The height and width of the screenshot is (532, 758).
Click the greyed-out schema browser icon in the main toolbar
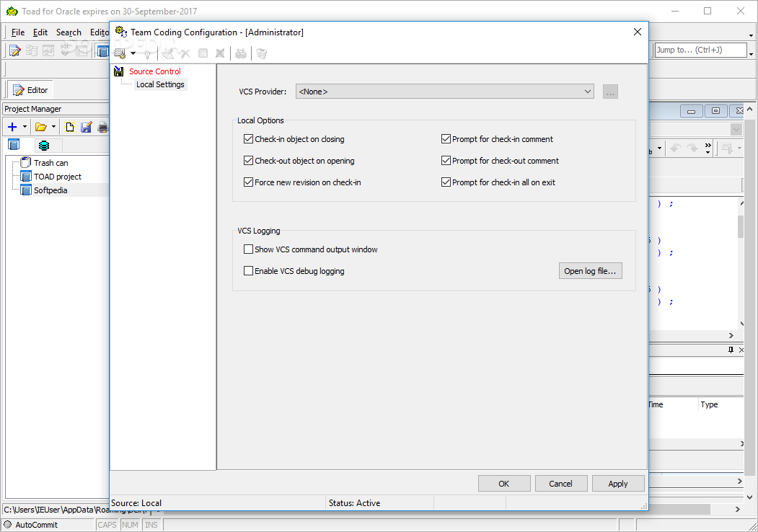[32, 50]
